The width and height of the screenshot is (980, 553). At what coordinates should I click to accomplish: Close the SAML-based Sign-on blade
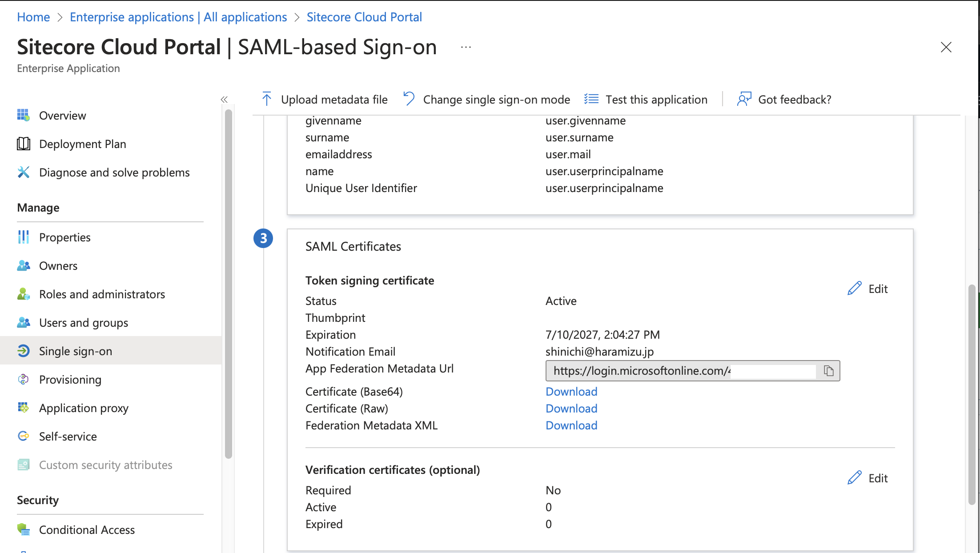946,47
